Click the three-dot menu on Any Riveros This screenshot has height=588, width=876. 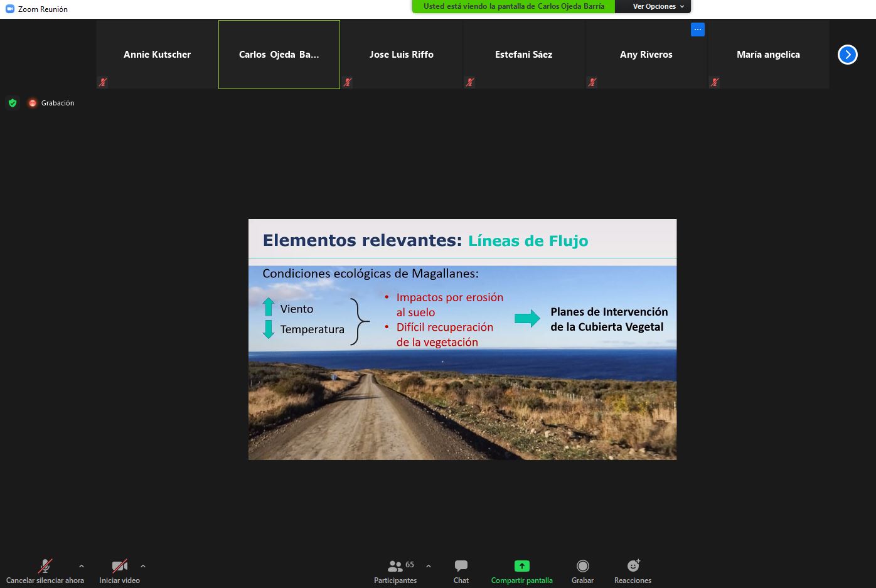(x=697, y=29)
